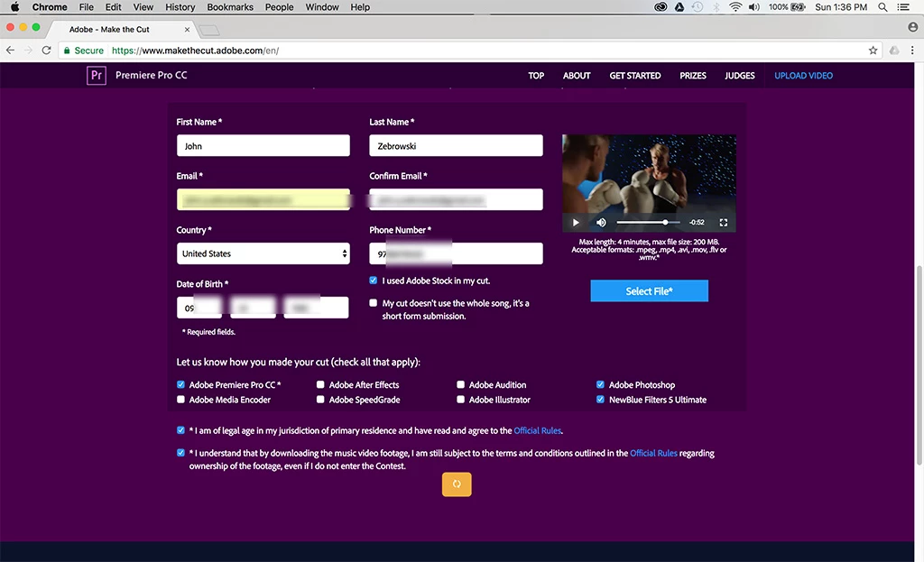Uncheck NewBlue Filters 5 Ultimate
The image size is (924, 562).
(600, 400)
